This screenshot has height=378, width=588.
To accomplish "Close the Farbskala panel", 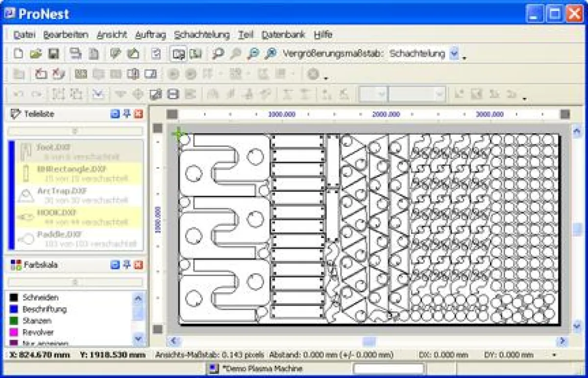I will click(139, 265).
